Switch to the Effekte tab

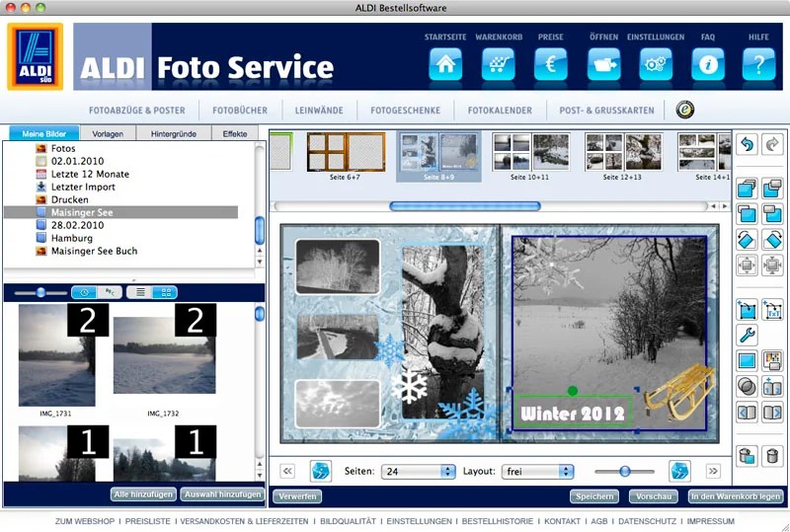235,134
